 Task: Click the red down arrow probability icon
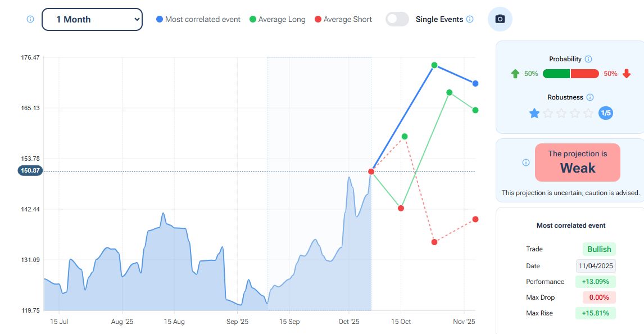627,74
